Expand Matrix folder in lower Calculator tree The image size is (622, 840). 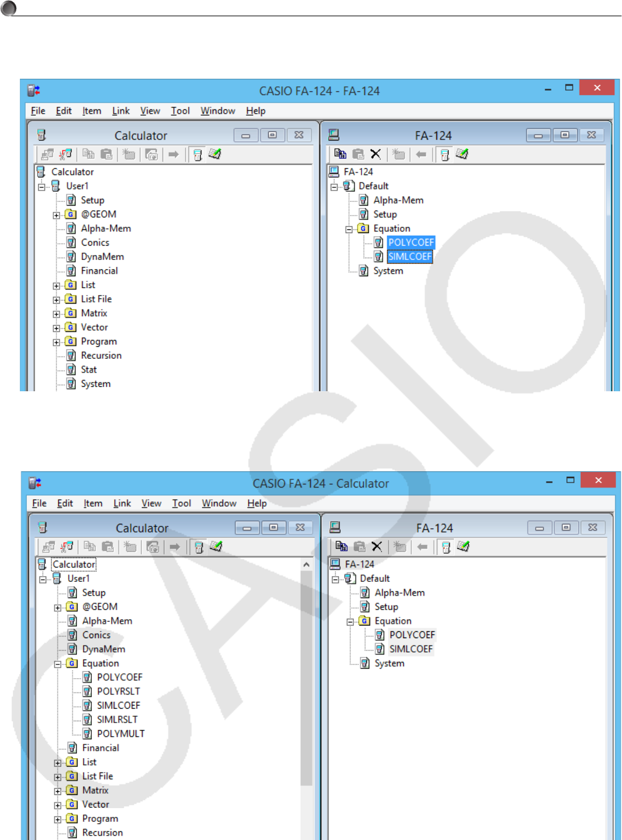pyautogui.click(x=58, y=791)
